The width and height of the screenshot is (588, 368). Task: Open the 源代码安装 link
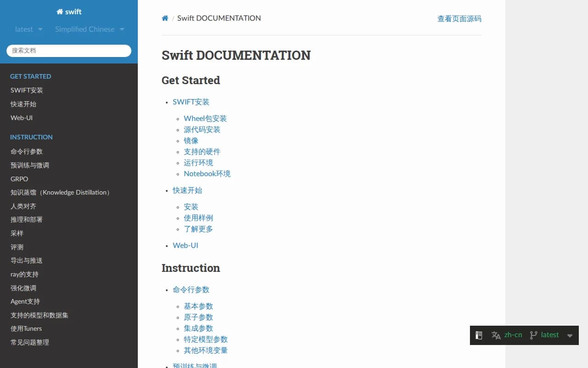(x=202, y=130)
